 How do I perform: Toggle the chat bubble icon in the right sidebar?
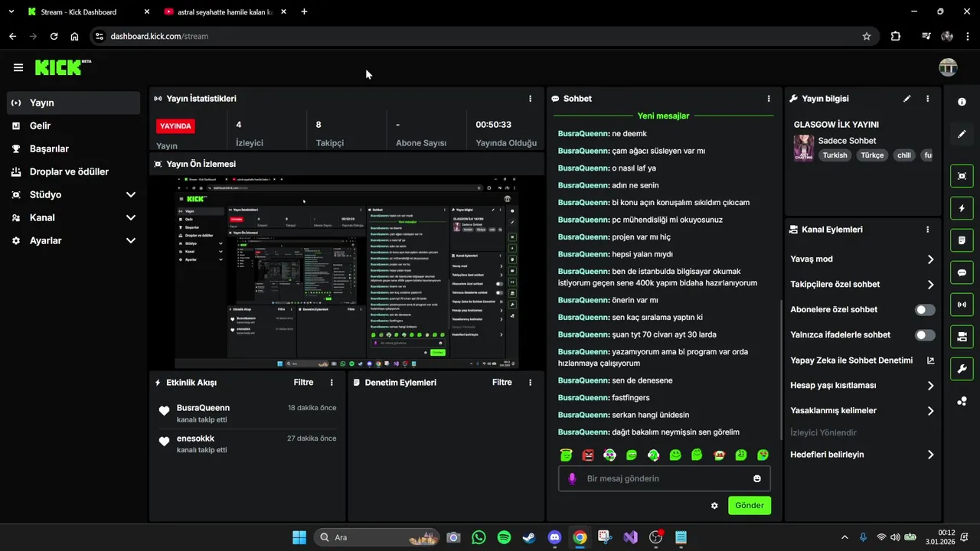pos(962,272)
